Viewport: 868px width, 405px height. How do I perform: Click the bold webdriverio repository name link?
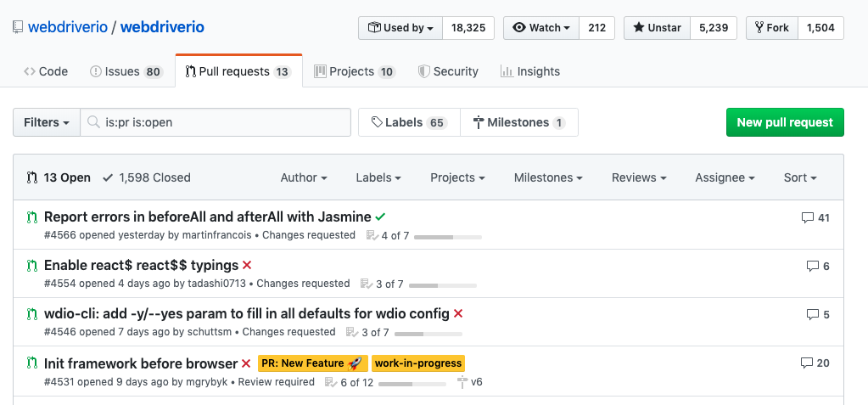click(162, 26)
